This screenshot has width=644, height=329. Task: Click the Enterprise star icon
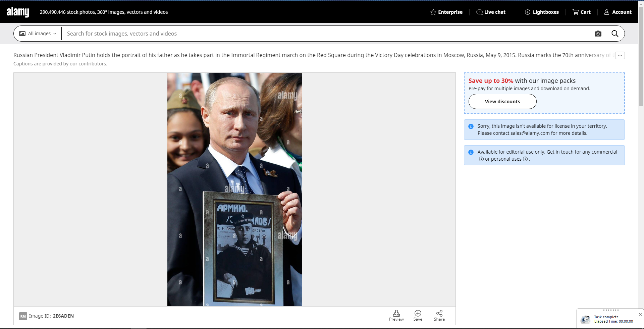point(433,12)
